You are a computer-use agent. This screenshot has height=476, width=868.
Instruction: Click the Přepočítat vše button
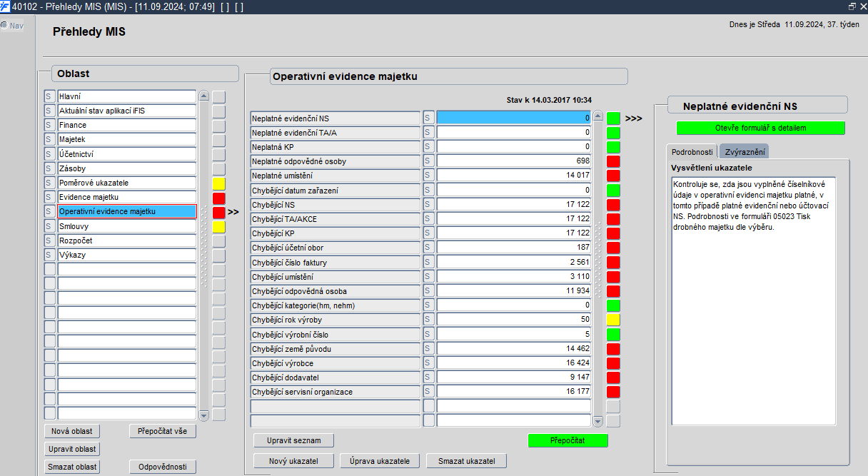pyautogui.click(x=163, y=431)
